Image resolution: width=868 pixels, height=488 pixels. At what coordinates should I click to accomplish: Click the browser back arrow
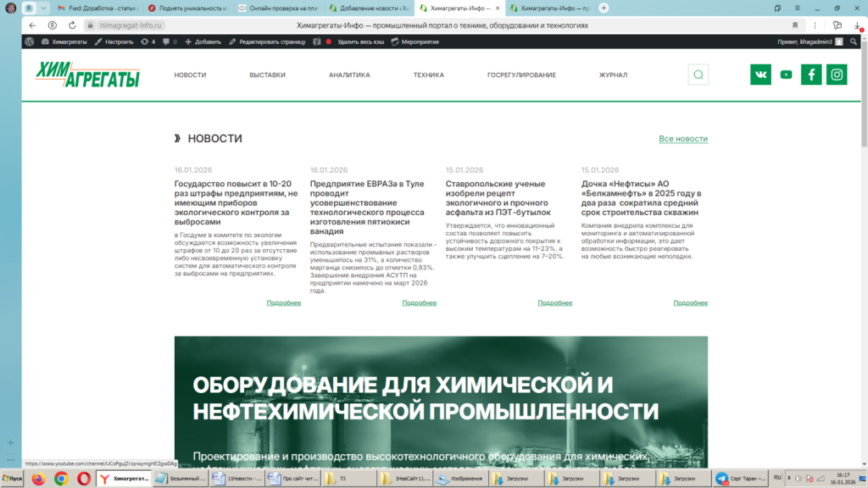coord(32,25)
